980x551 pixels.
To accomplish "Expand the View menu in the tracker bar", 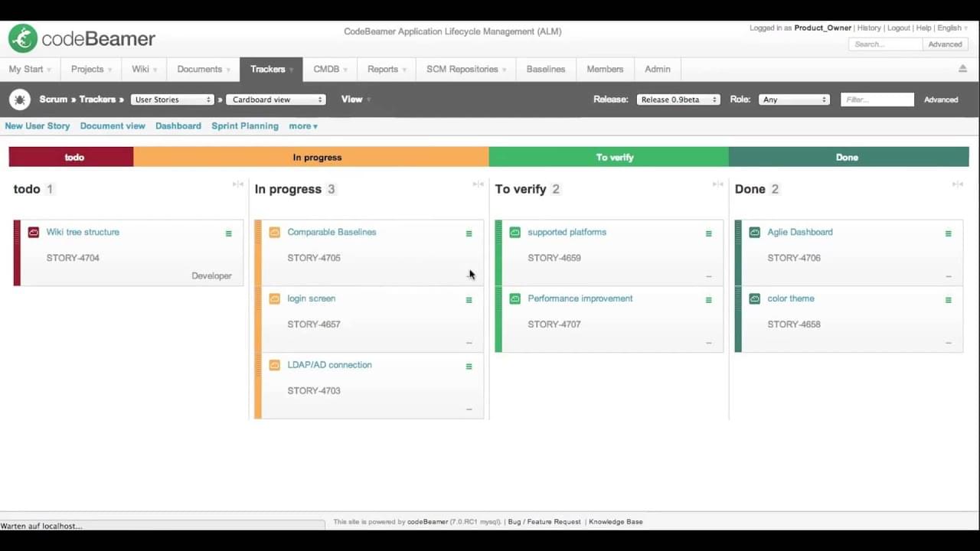I will click(356, 99).
